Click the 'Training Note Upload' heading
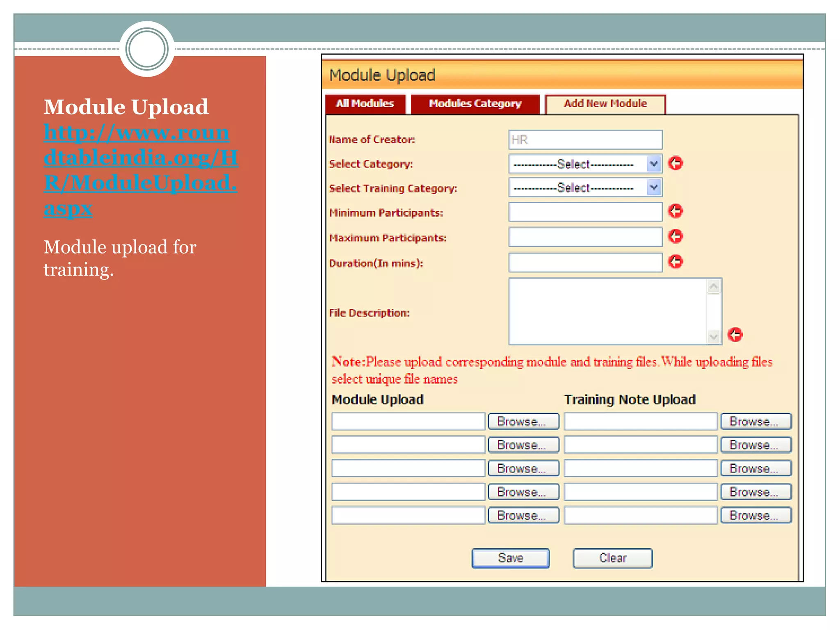 630,399
